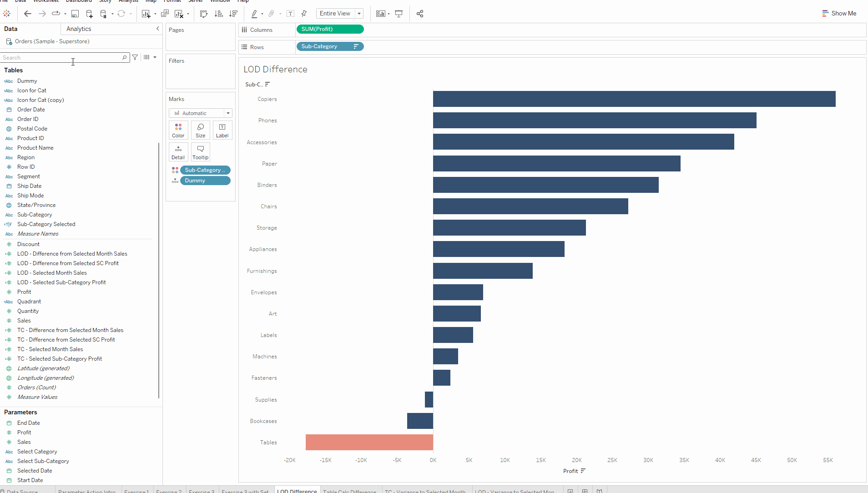Click the Clear Sheet icon
Image resolution: width=868 pixels, height=493 pixels.
click(179, 14)
